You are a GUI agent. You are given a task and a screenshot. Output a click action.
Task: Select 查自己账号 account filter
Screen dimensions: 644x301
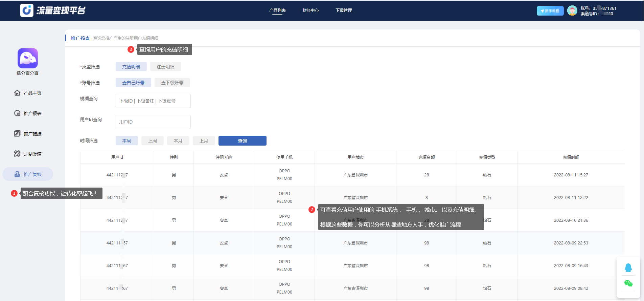[133, 83]
